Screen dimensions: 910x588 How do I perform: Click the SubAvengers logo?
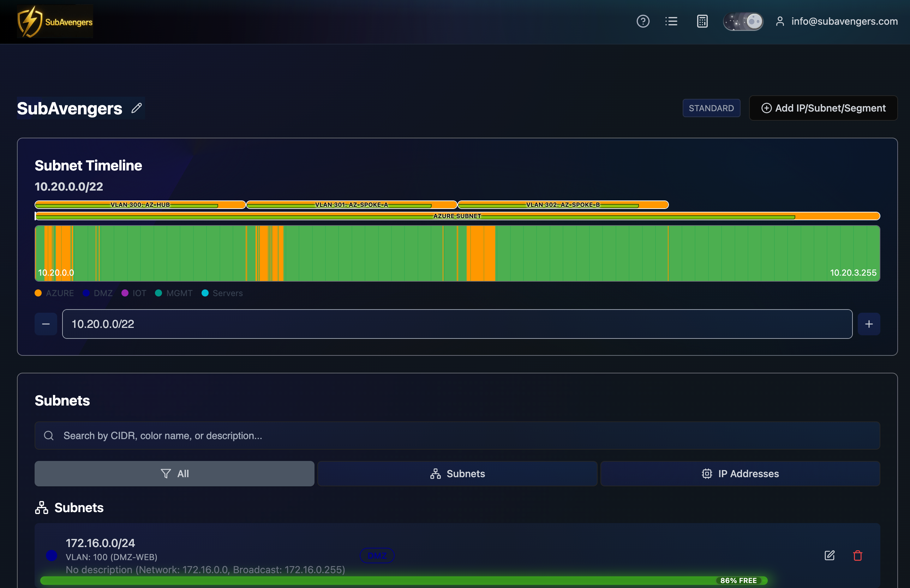tap(55, 22)
